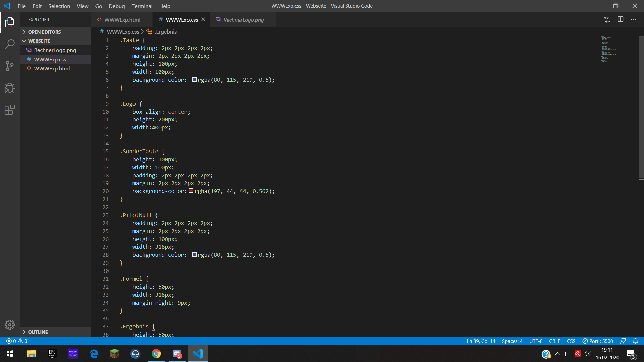Image resolution: width=644 pixels, height=362 pixels.
Task: Click the CSS language mode in status bar
Action: click(x=571, y=341)
